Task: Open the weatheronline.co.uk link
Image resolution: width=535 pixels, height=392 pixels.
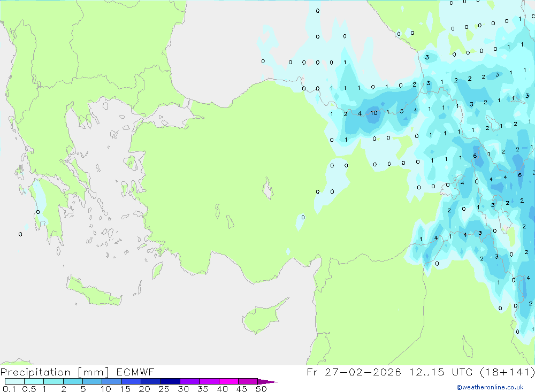Action: coord(490,387)
